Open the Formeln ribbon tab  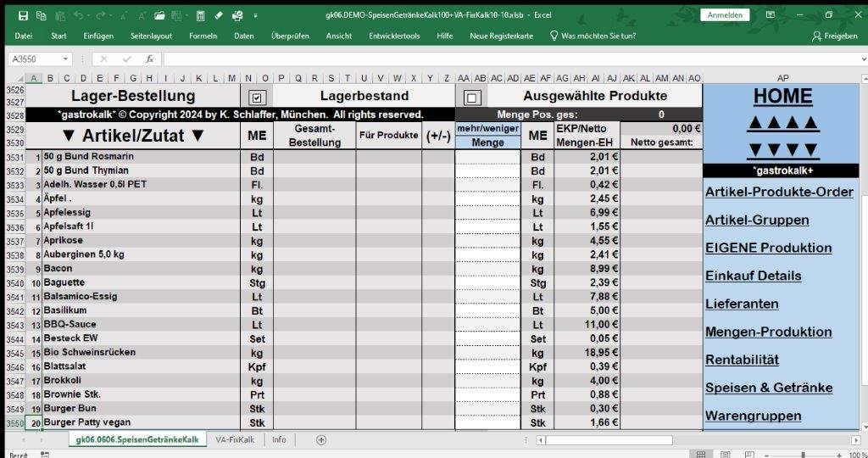tap(203, 36)
